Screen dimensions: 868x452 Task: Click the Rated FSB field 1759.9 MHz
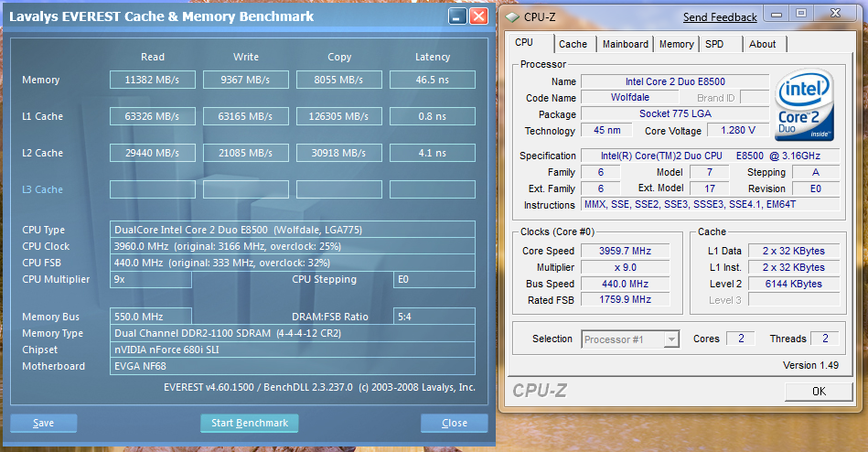tap(625, 300)
